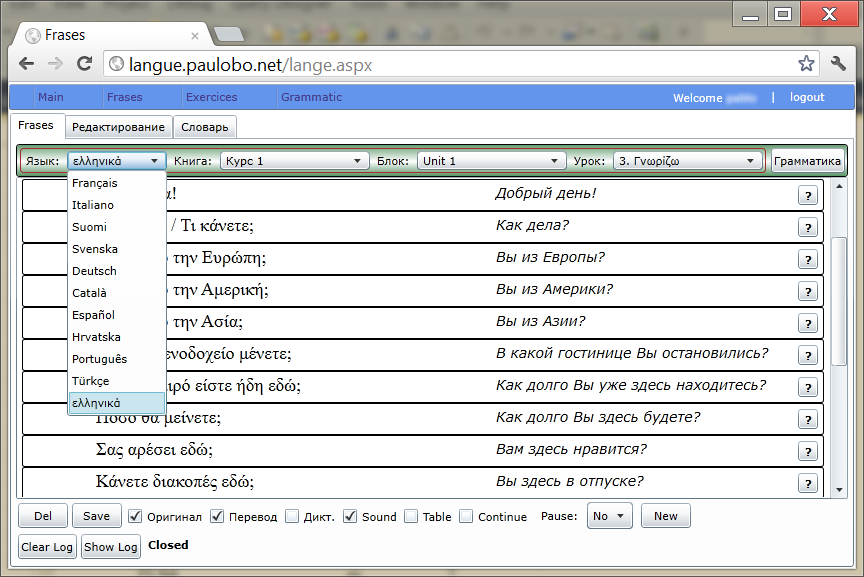The image size is (864, 577).
Task: Click ? button for Вам здесь нравится?
Action: [808, 451]
